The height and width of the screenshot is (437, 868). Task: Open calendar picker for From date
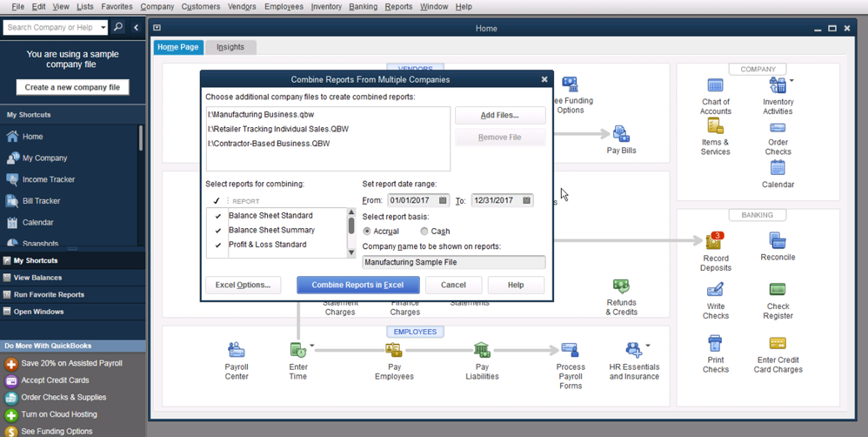point(443,200)
